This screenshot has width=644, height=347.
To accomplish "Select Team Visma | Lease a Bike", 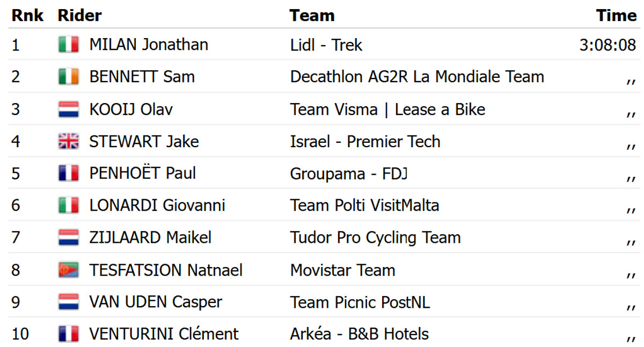I will coord(387,110).
